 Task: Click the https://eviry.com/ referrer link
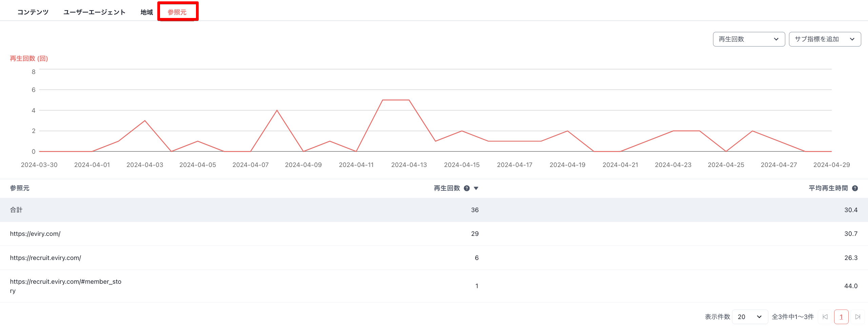35,234
